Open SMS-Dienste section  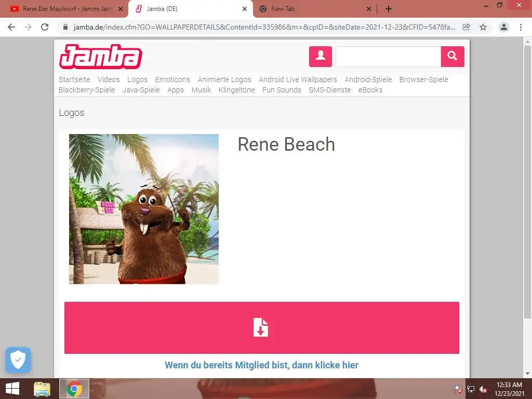pyautogui.click(x=330, y=90)
